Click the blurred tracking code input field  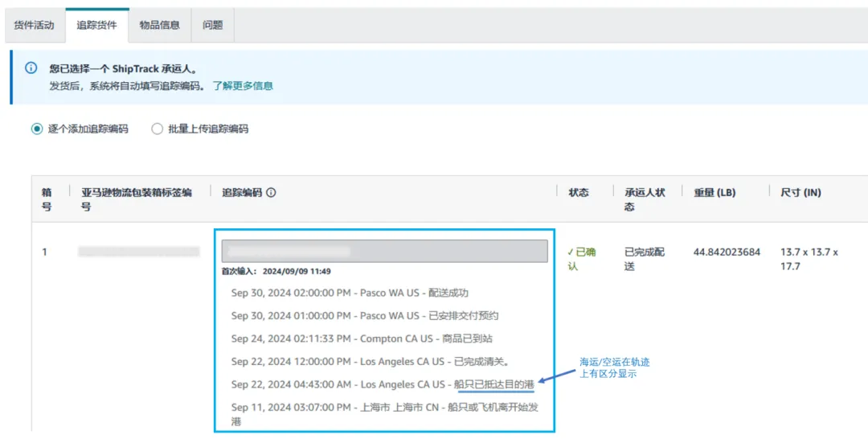(x=384, y=251)
